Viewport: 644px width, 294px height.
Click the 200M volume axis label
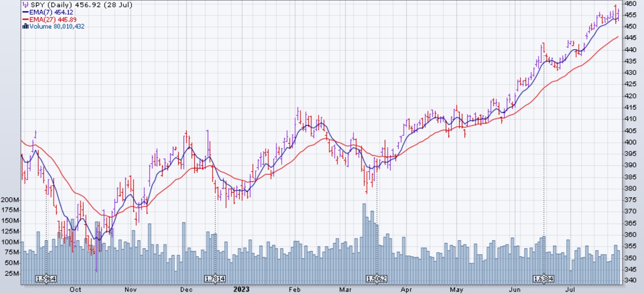[10, 200]
